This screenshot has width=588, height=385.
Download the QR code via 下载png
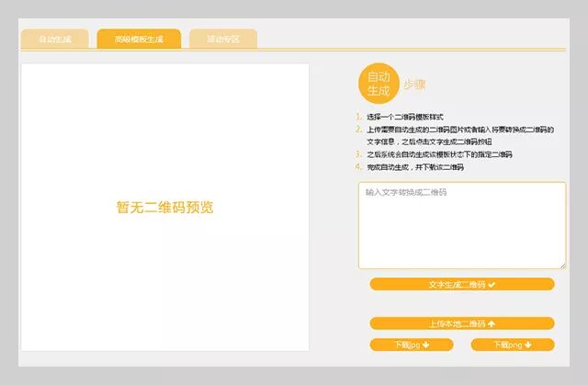click(x=512, y=345)
